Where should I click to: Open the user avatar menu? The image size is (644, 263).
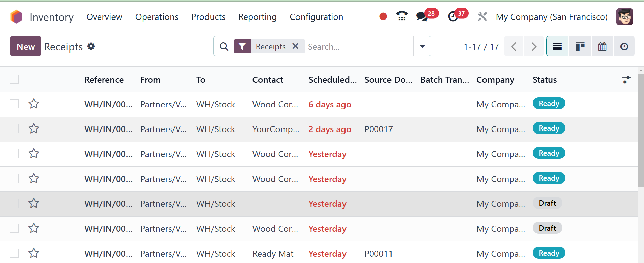tap(625, 17)
